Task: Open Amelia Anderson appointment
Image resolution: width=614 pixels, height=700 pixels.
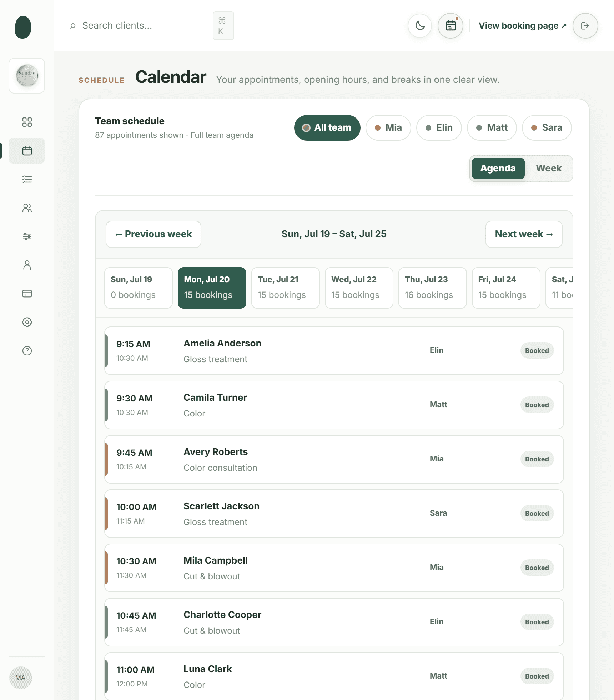Action: click(334, 351)
